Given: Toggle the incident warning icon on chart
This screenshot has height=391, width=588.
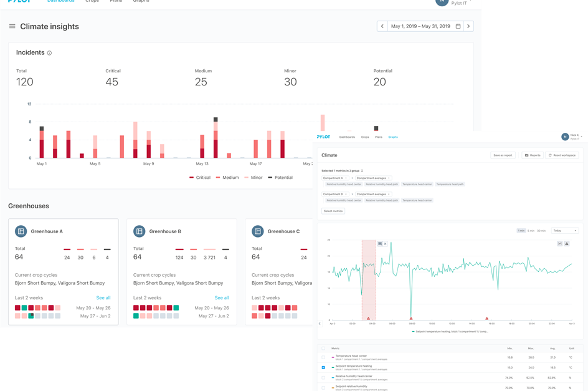Looking at the screenshot, I should tap(566, 243).
